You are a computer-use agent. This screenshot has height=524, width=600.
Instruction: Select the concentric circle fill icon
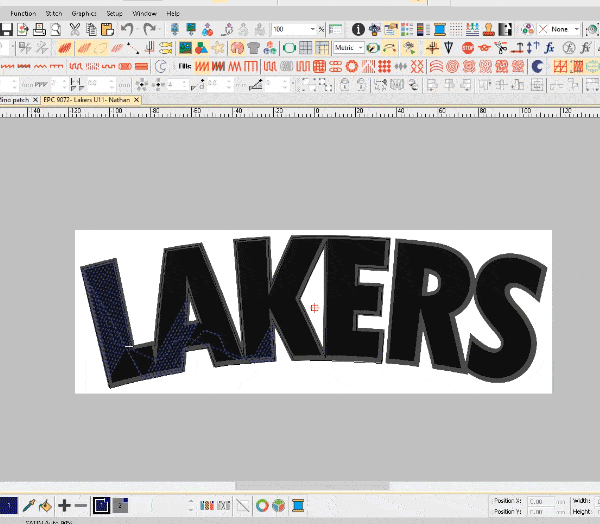[453, 67]
